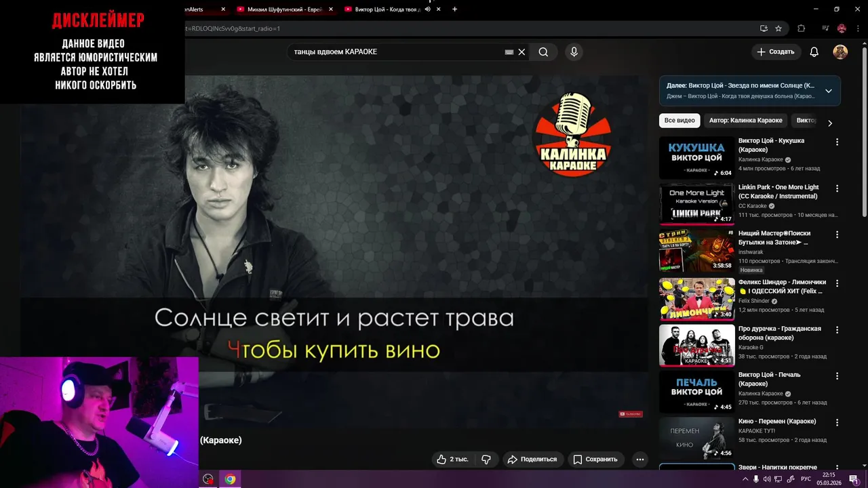
Task: Open more actions menu below the video
Action: [639, 459]
